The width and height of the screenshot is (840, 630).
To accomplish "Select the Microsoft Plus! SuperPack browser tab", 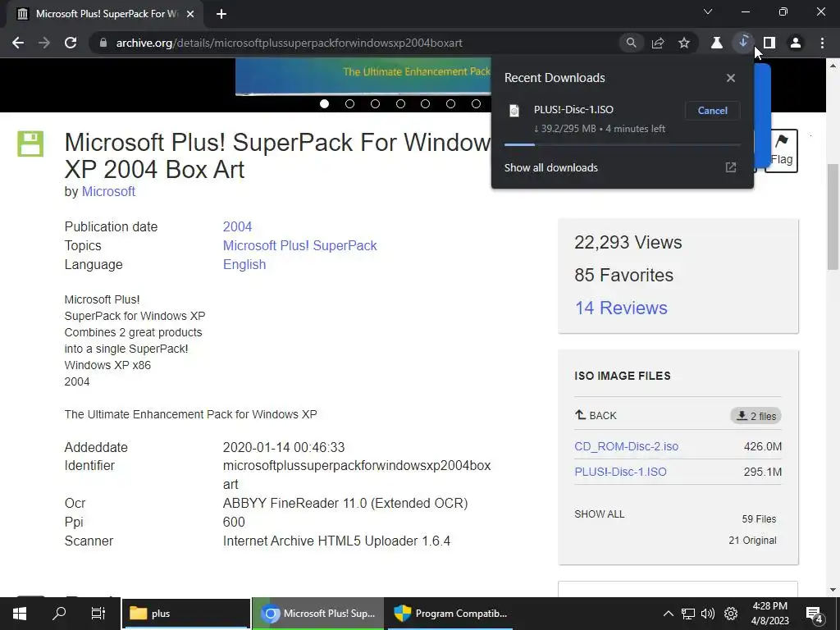I will (x=105, y=14).
